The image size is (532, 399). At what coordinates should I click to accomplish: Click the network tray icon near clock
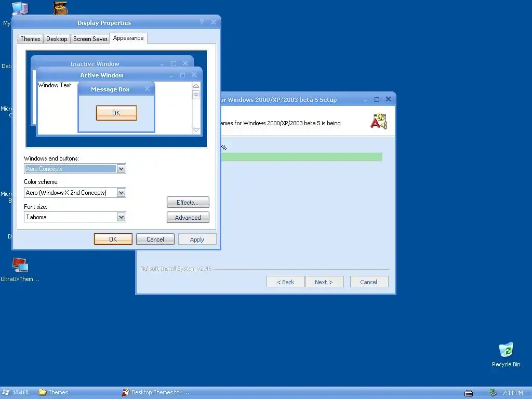493,393
